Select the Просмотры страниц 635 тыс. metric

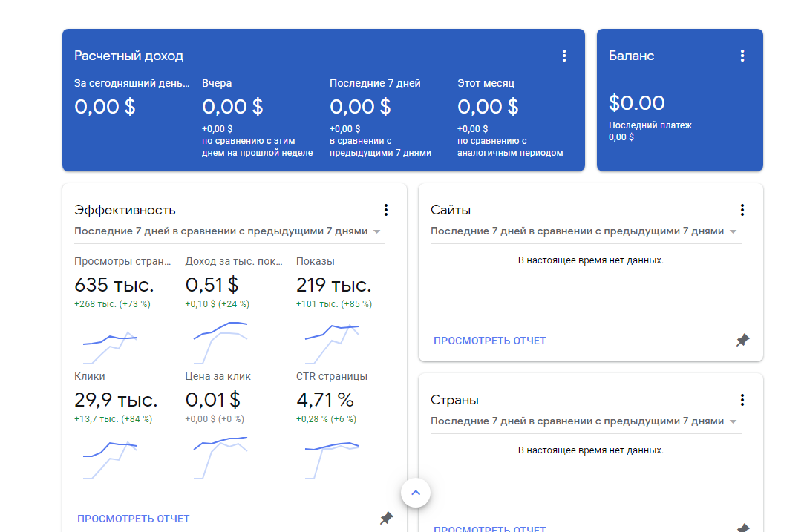(114, 285)
